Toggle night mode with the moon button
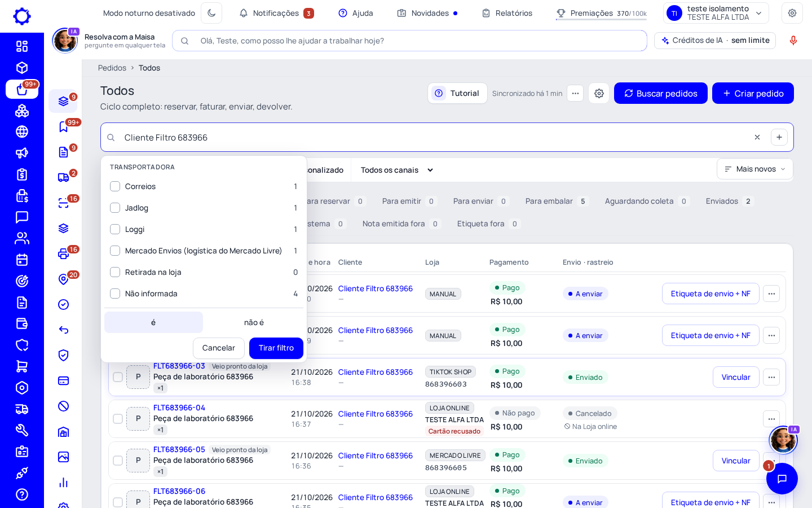812x508 pixels. tap(211, 13)
